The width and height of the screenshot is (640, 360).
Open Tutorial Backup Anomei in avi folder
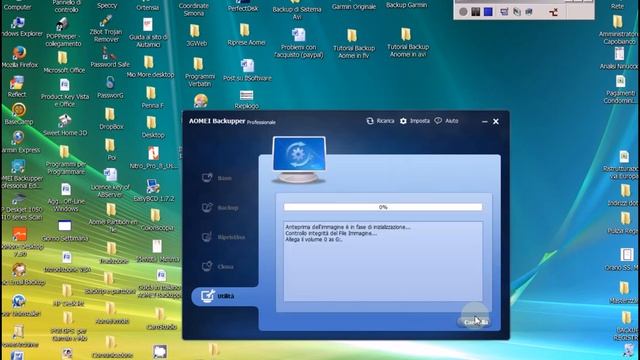coord(407,43)
